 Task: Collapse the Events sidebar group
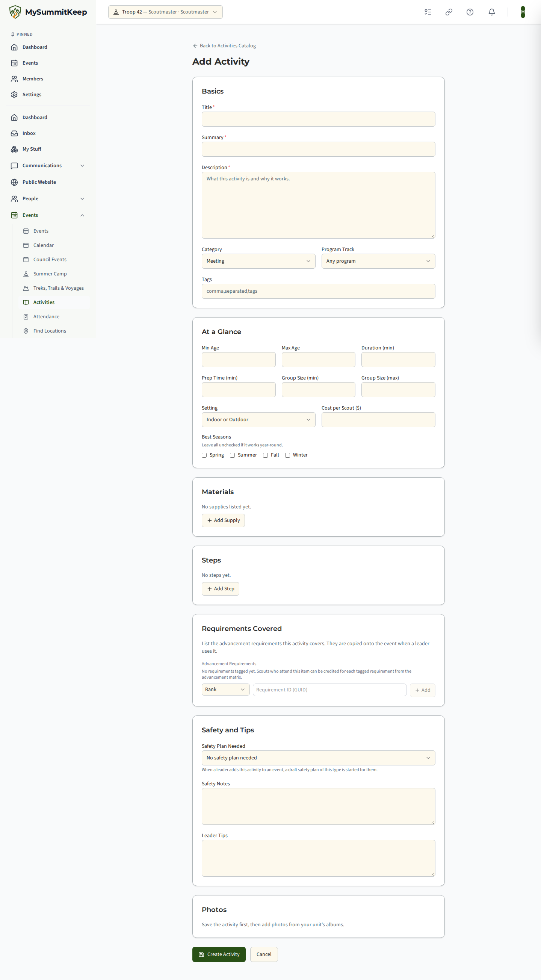[48, 215]
